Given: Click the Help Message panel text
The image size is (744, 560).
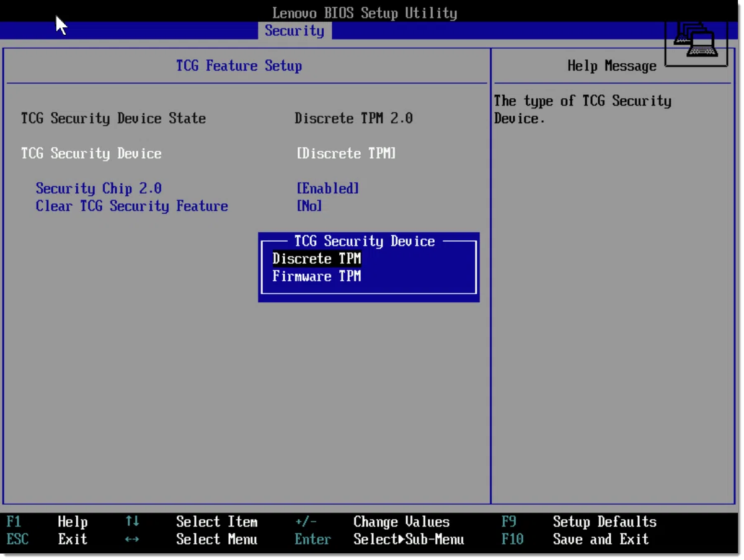Looking at the screenshot, I should point(582,110).
